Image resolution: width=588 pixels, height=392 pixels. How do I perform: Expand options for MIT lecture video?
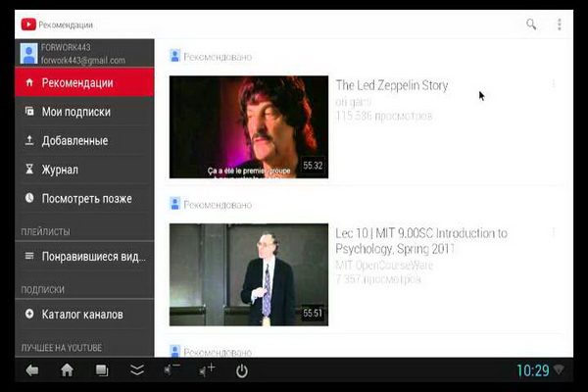coord(554,232)
